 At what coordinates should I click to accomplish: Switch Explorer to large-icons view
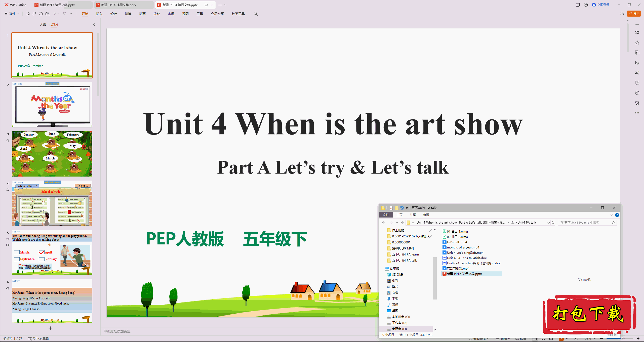(x=616, y=335)
